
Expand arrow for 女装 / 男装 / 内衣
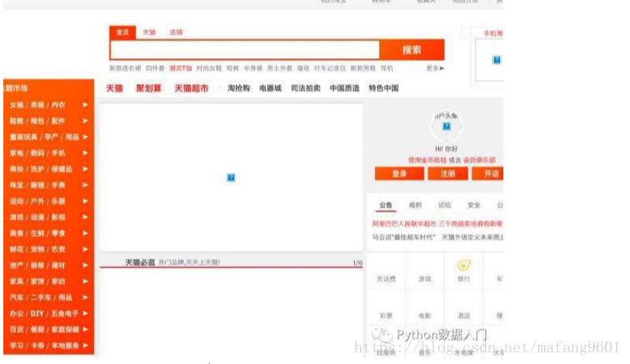click(x=85, y=105)
